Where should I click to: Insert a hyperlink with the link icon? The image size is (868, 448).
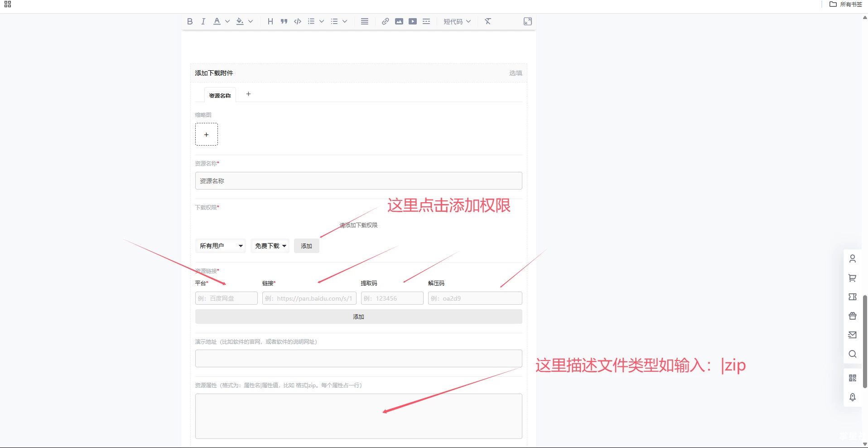(x=386, y=21)
